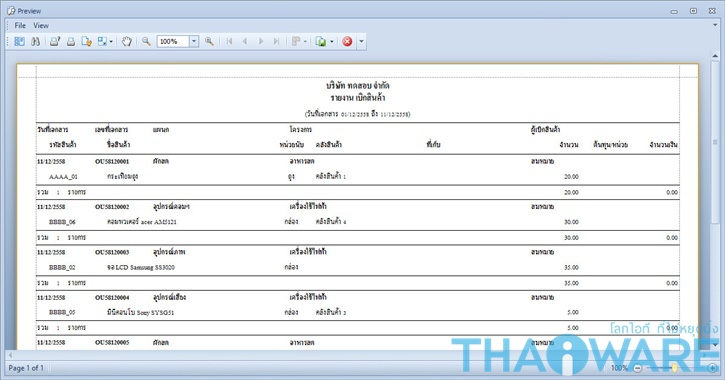This screenshot has width=725, height=380.
Task: Expand the Scale icon dropdown arrow
Action: [111, 42]
